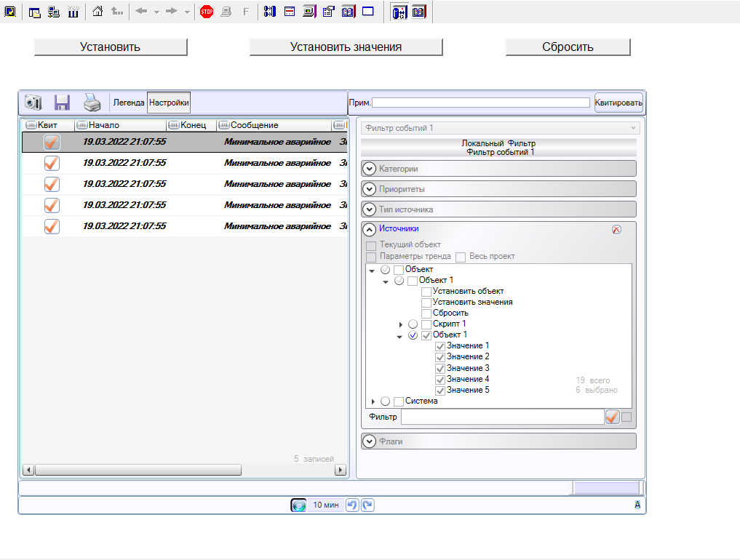
Task: Click the open book icon before blank window
Action: click(349, 12)
